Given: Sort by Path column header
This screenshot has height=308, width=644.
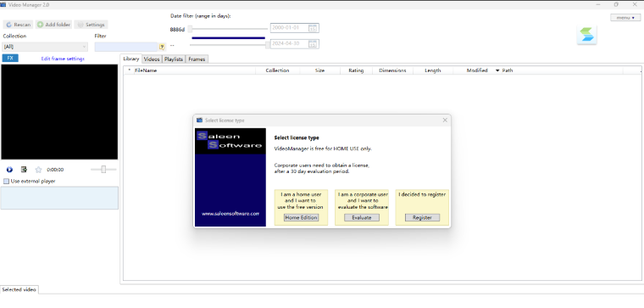Looking at the screenshot, I should pos(563,70).
